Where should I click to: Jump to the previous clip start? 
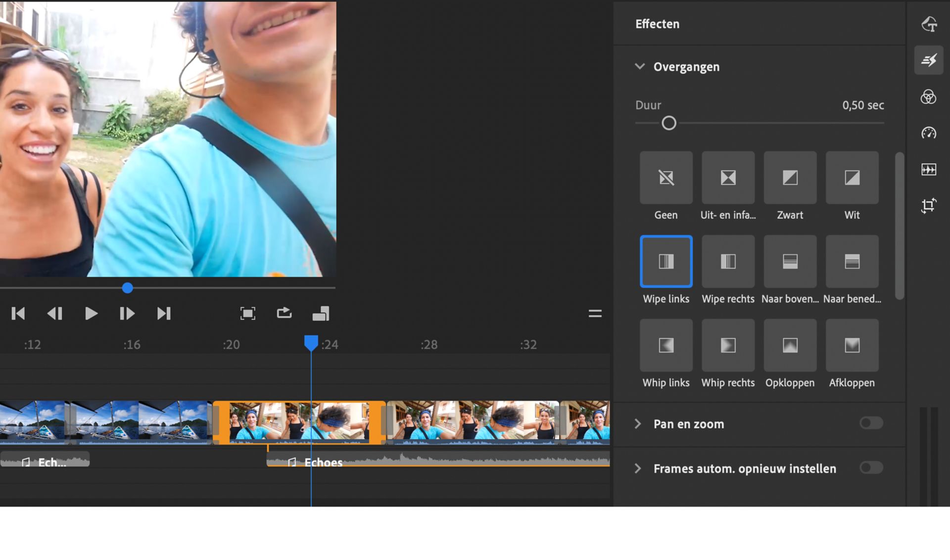click(x=18, y=313)
